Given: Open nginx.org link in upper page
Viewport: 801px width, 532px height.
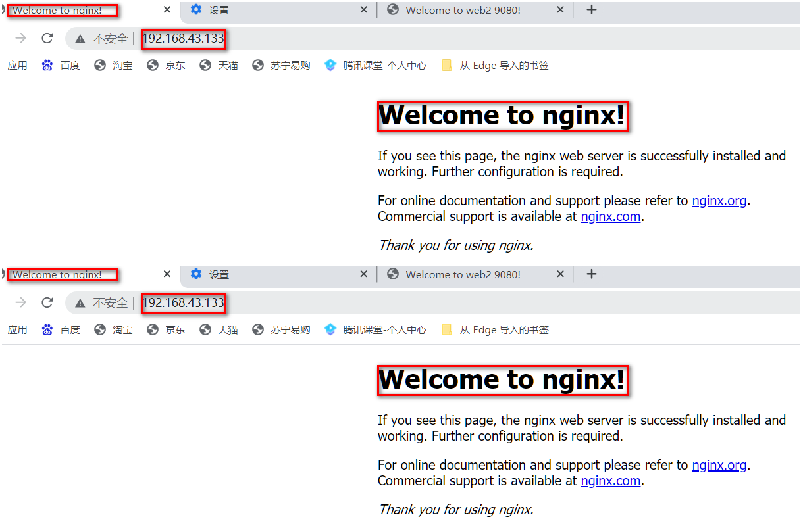Looking at the screenshot, I should tap(719, 201).
